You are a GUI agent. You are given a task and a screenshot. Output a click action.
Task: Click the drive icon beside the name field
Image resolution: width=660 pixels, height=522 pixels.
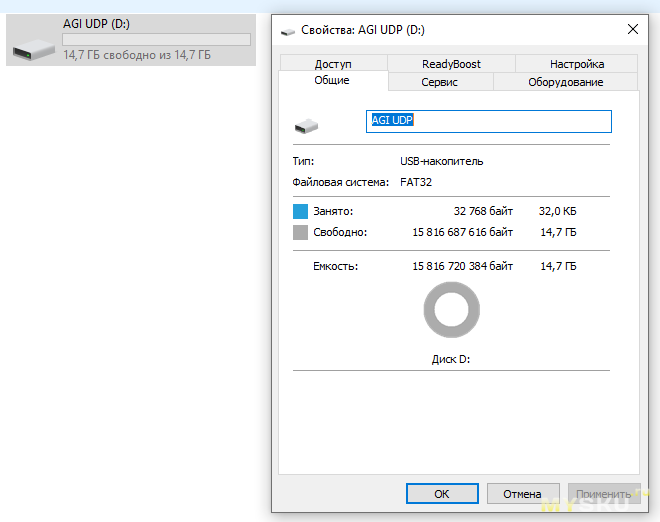pos(305,126)
